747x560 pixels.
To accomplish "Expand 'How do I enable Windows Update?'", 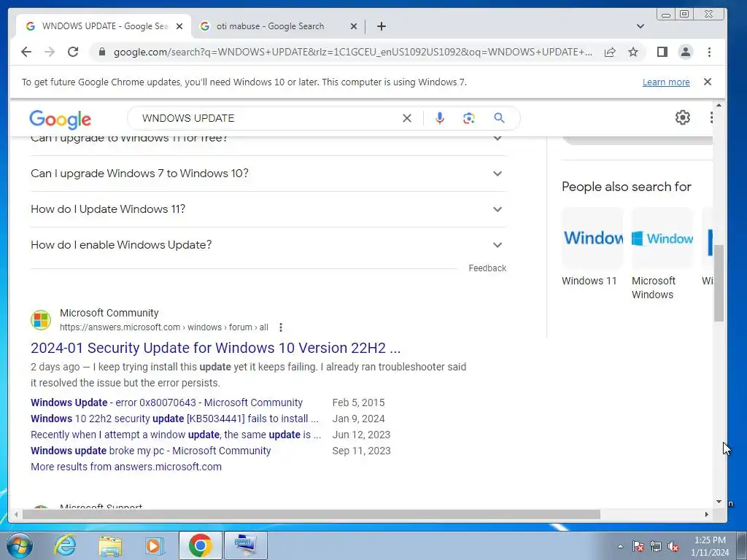I will [268, 245].
